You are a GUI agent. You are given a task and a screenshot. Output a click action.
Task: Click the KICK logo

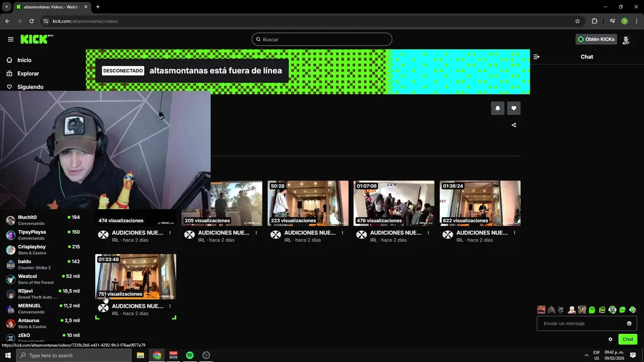37,39
